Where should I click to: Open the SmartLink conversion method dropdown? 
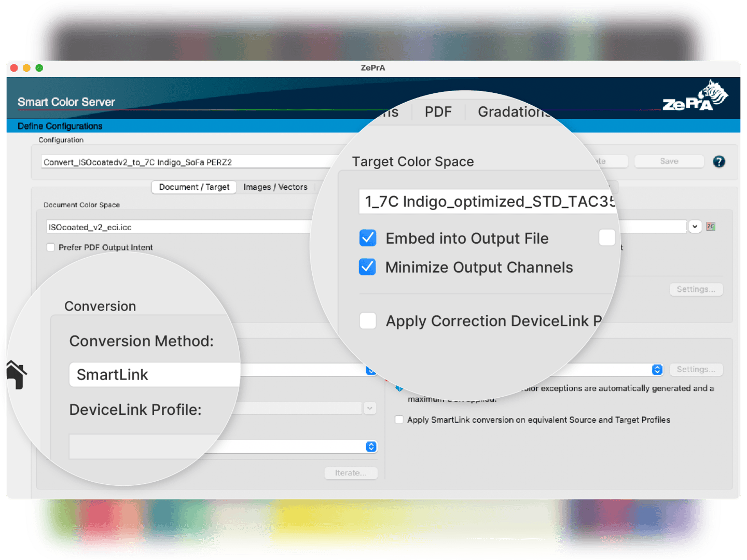pyautogui.click(x=371, y=370)
